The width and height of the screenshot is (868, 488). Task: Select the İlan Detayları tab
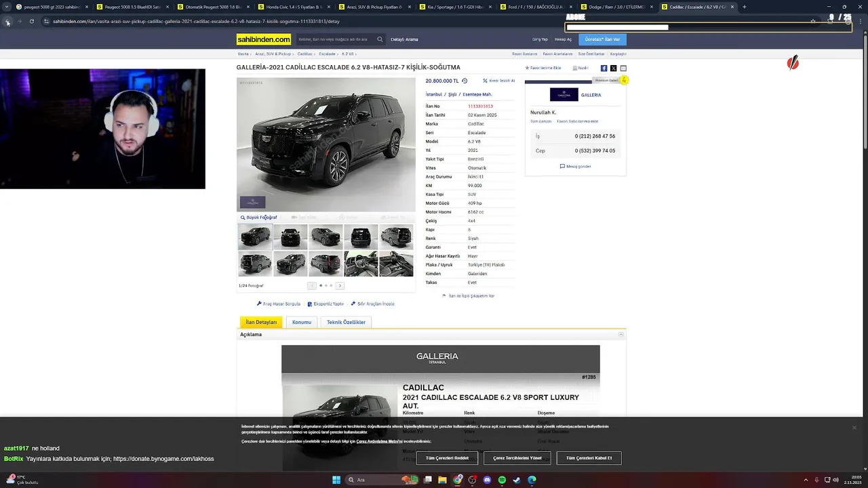pos(261,322)
